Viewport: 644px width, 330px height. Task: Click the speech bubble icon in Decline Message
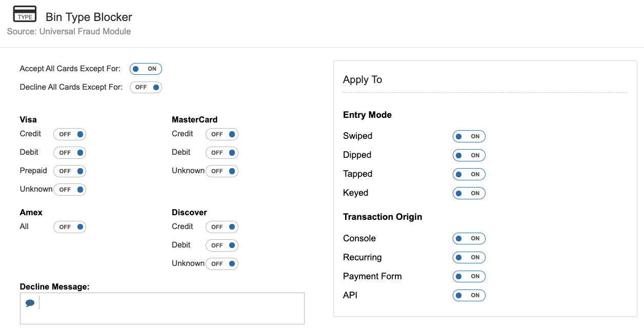[x=30, y=303]
